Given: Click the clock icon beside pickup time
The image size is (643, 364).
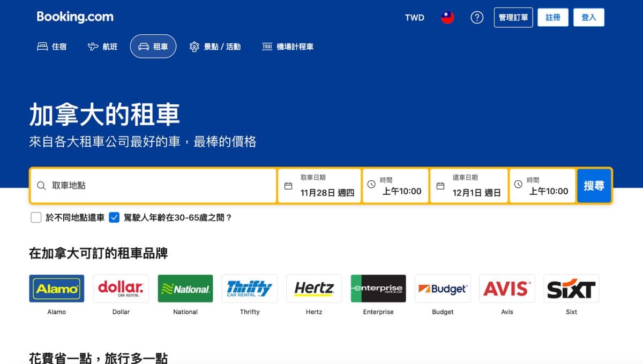Looking at the screenshot, I should [x=371, y=184].
